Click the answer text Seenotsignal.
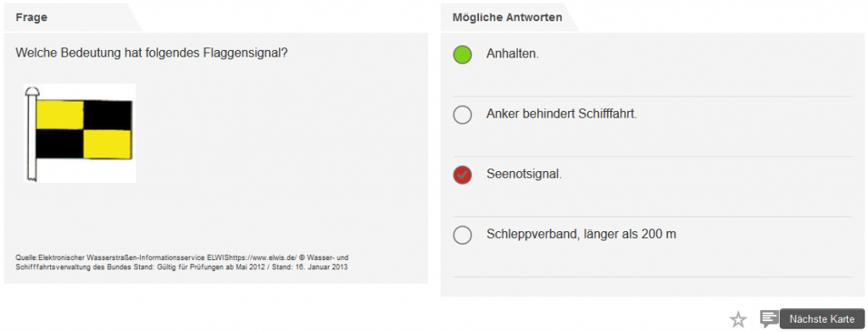Screen dimensions: 868x332 click(x=524, y=174)
